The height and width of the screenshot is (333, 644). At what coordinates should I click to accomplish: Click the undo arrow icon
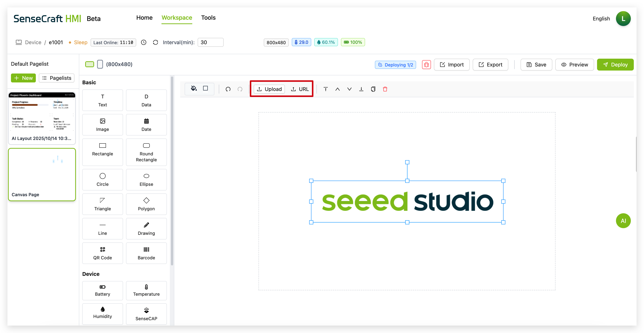click(228, 89)
